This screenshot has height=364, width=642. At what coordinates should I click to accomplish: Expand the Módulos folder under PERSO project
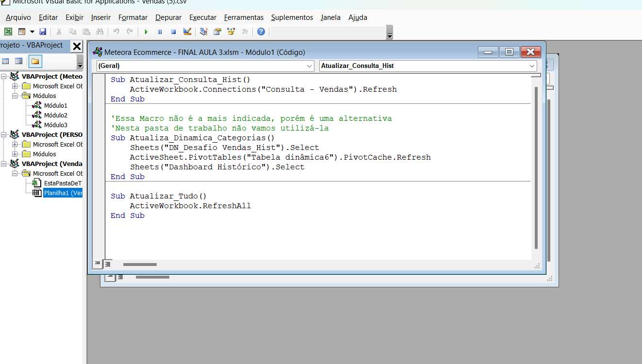coord(15,154)
